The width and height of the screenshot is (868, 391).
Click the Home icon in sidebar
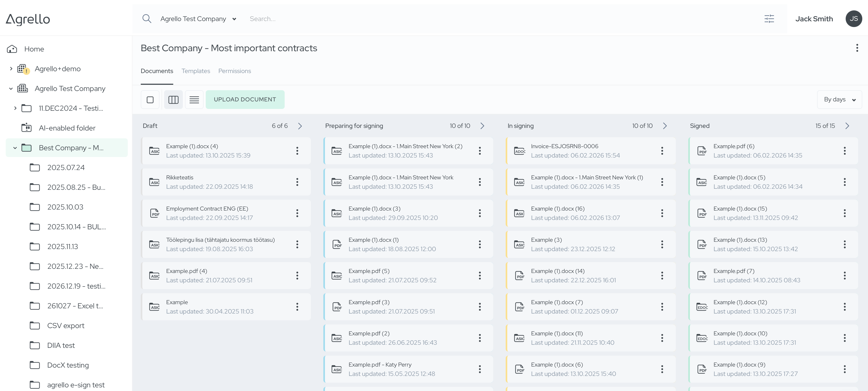click(x=12, y=49)
